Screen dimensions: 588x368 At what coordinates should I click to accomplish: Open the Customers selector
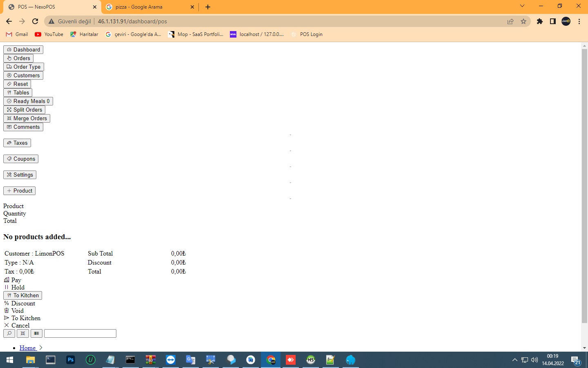[x=23, y=75]
